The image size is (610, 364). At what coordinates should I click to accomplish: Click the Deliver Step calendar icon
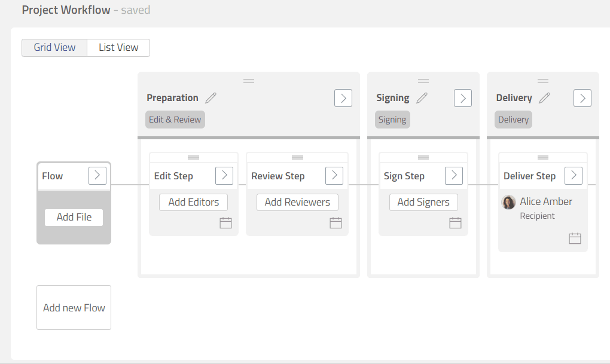pos(575,238)
